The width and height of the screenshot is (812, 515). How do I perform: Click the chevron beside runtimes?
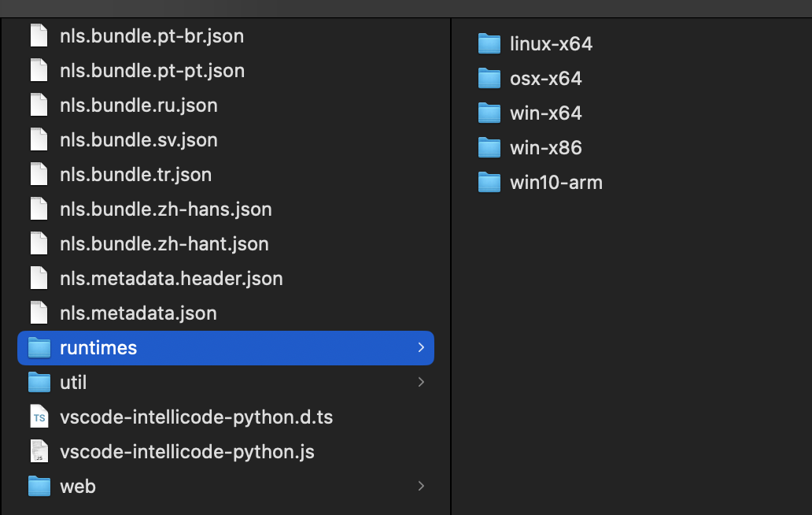422,347
